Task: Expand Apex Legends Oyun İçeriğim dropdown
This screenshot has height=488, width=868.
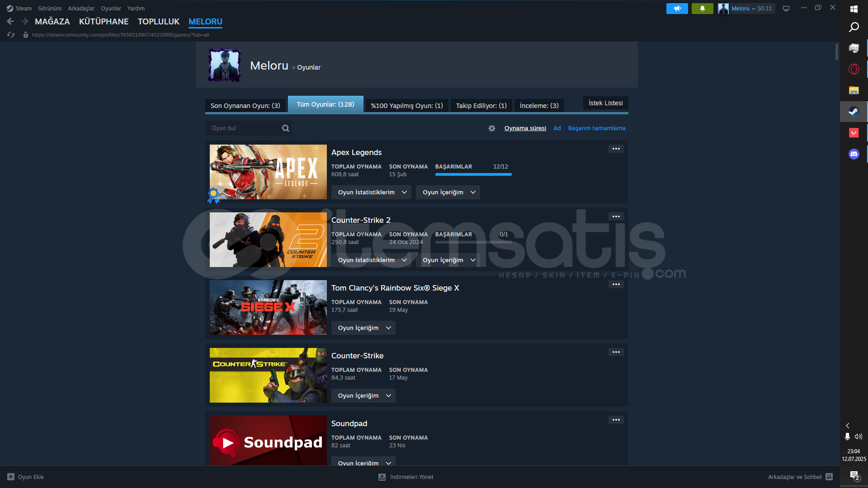Action: (448, 192)
